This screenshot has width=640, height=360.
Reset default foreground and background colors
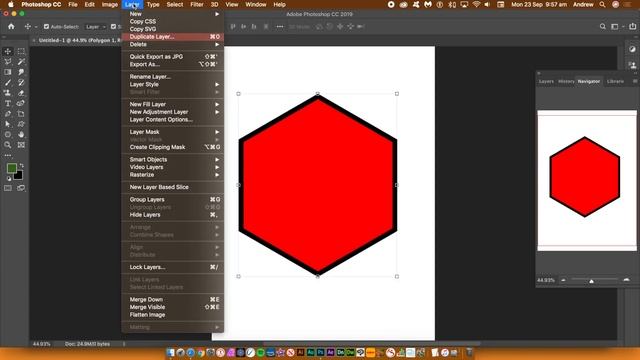click(x=9, y=178)
